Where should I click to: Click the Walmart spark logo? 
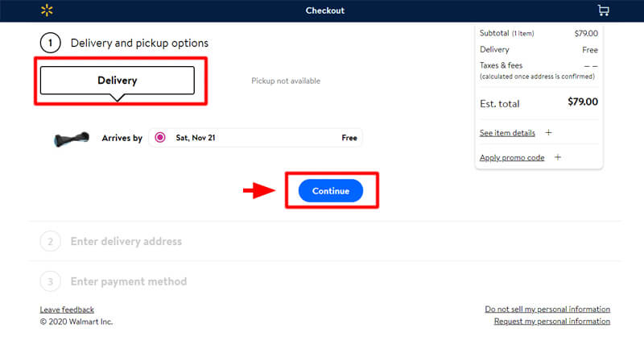pos(47,10)
